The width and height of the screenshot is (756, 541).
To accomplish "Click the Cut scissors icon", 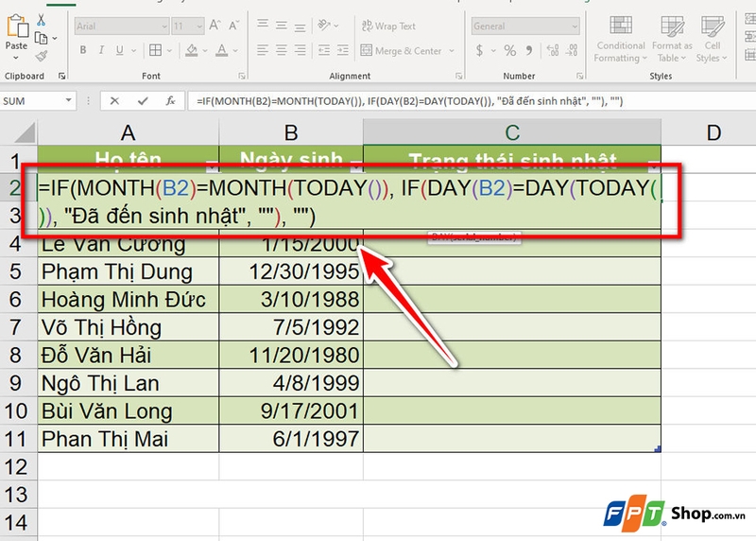I will [41, 20].
